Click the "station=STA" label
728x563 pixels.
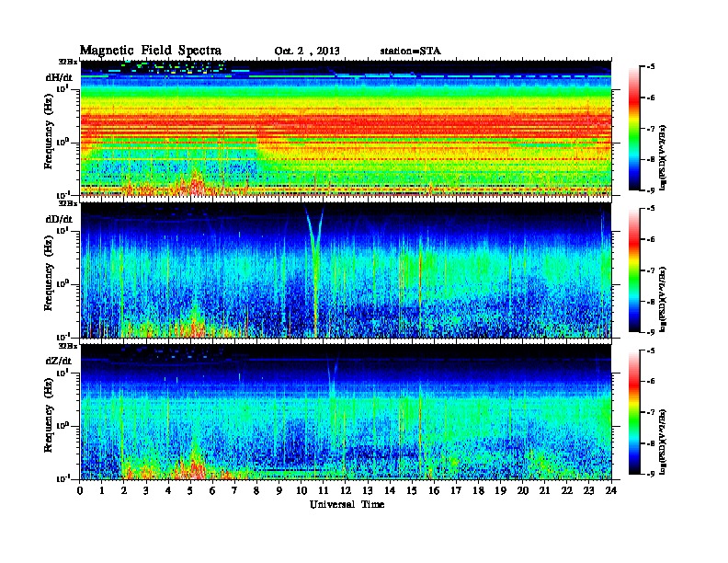[x=411, y=51]
